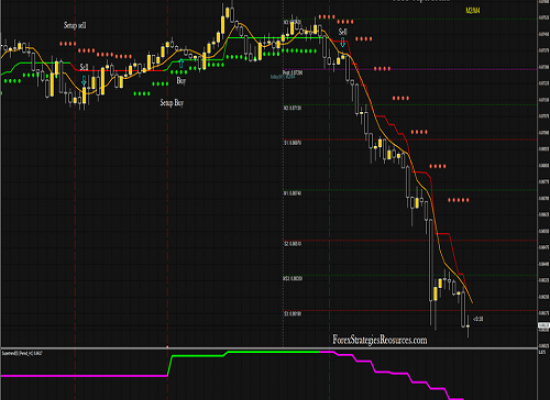Screen dimensions: 550x400
Task: Select the Buy signal text label
Action: tap(181, 81)
